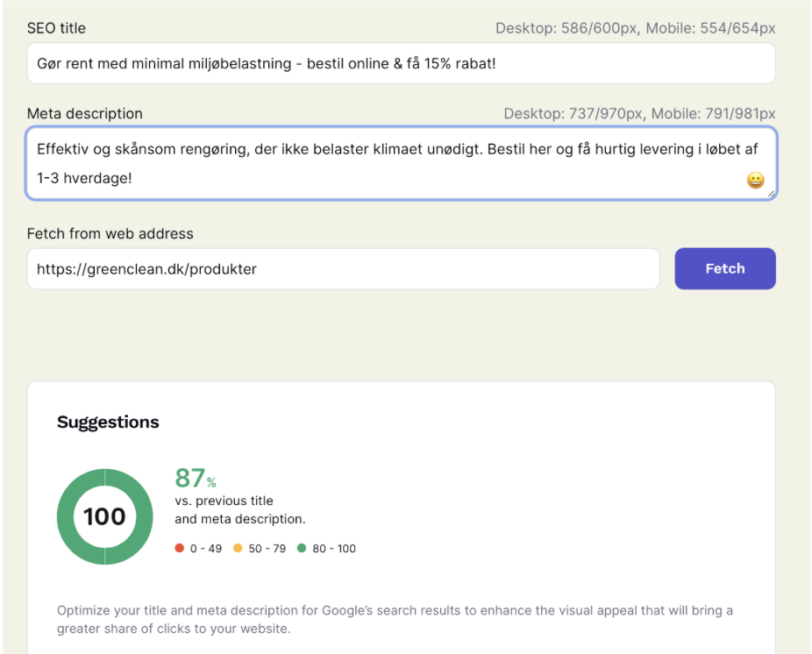Click the textarea resize handle

[x=769, y=195]
